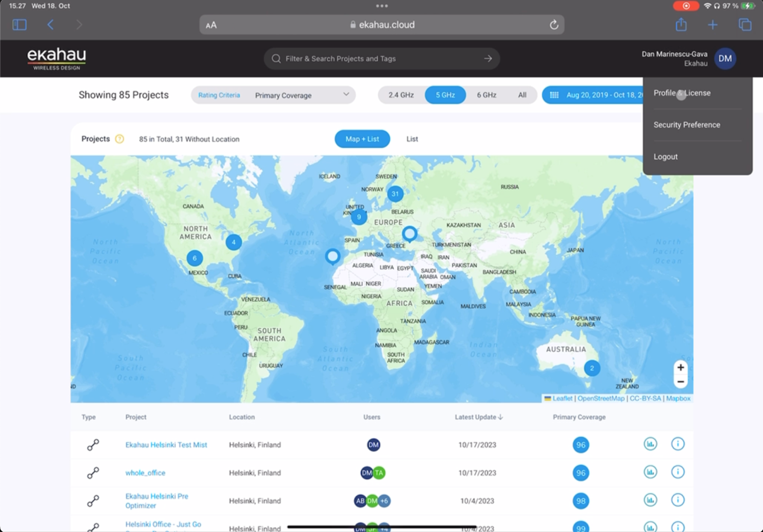
Task: Reload the ekahau.cloud page
Action: [554, 25]
